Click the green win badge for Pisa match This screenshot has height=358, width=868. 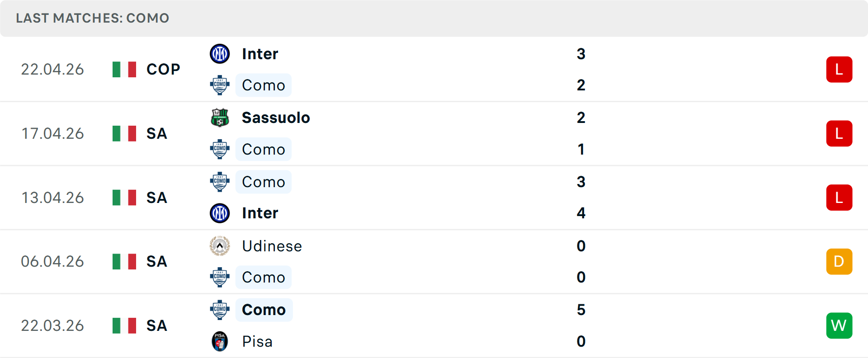point(839,325)
